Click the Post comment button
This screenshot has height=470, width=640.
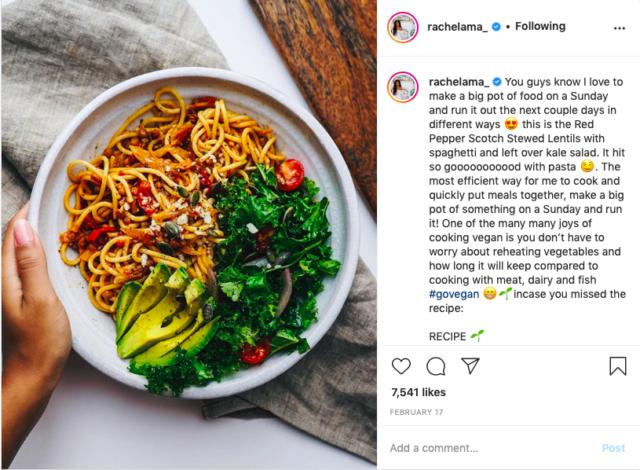tap(613, 448)
